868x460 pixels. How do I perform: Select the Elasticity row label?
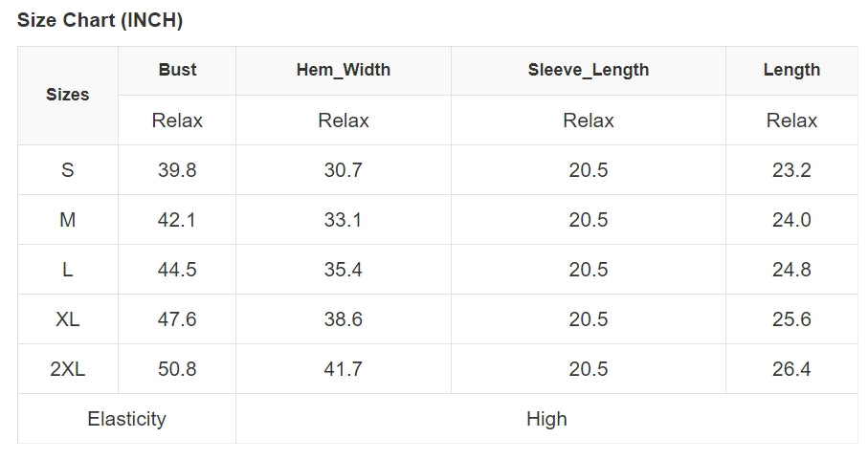[126, 419]
